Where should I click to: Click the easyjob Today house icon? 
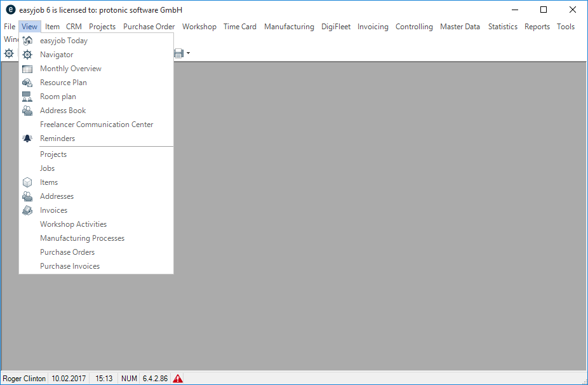27,41
